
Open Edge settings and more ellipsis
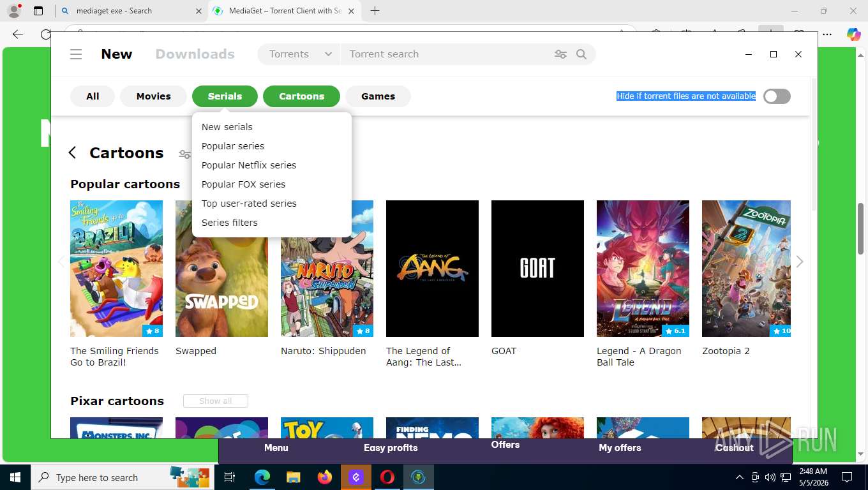coord(827,34)
